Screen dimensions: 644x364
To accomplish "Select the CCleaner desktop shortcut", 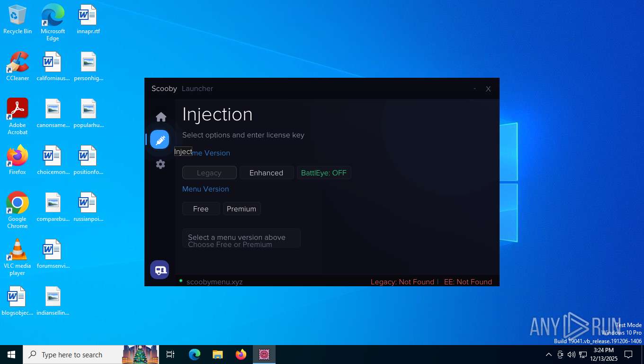I will [18, 66].
